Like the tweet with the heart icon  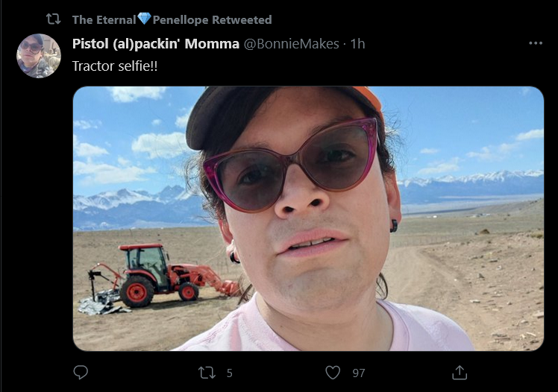tap(333, 373)
